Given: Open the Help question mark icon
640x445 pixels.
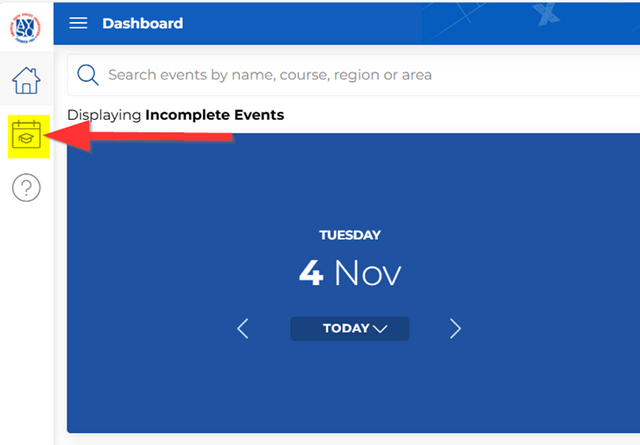Looking at the screenshot, I should 26,187.
